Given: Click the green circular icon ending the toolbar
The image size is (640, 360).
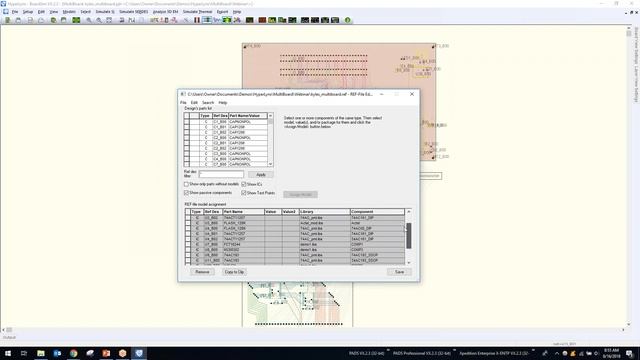Looking at the screenshot, I should tap(347, 20).
